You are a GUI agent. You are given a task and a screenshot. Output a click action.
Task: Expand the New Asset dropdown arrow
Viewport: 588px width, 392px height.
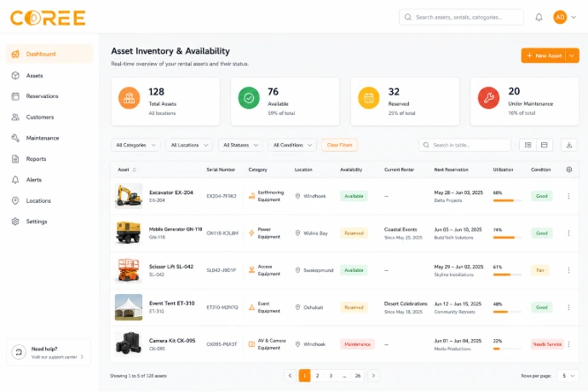572,55
